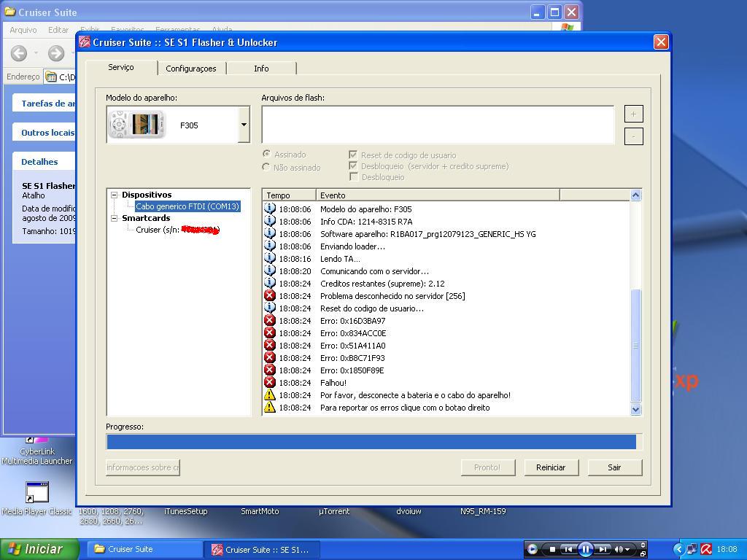
Task: Select the Assinado radio button
Action: pos(266,154)
